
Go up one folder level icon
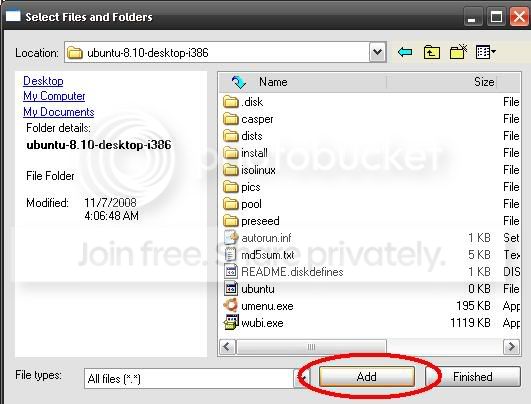[432, 52]
